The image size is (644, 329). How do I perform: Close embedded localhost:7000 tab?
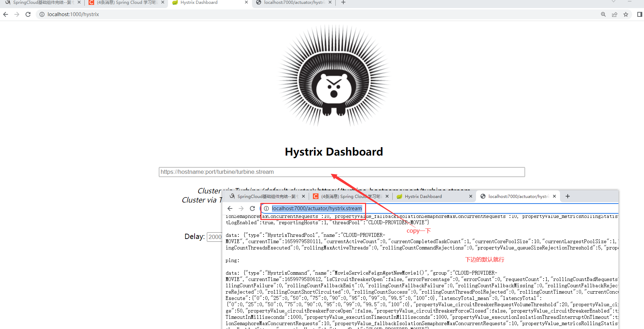(554, 197)
